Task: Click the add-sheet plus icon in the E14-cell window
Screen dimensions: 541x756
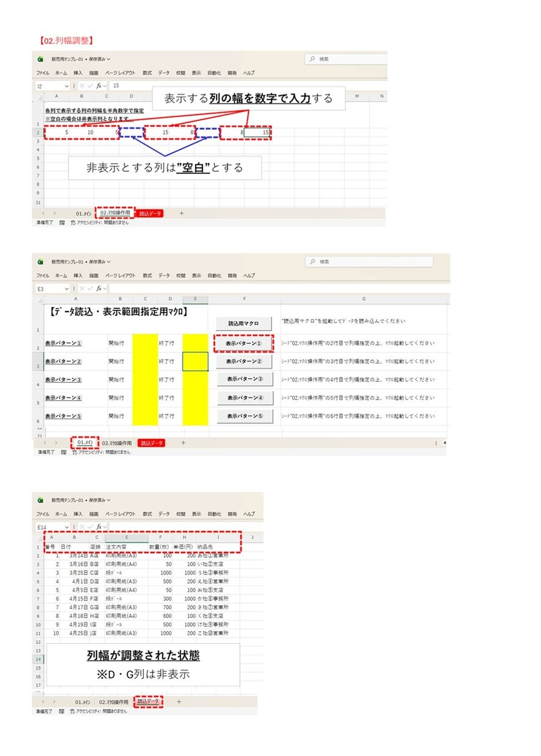Action: coord(179,702)
